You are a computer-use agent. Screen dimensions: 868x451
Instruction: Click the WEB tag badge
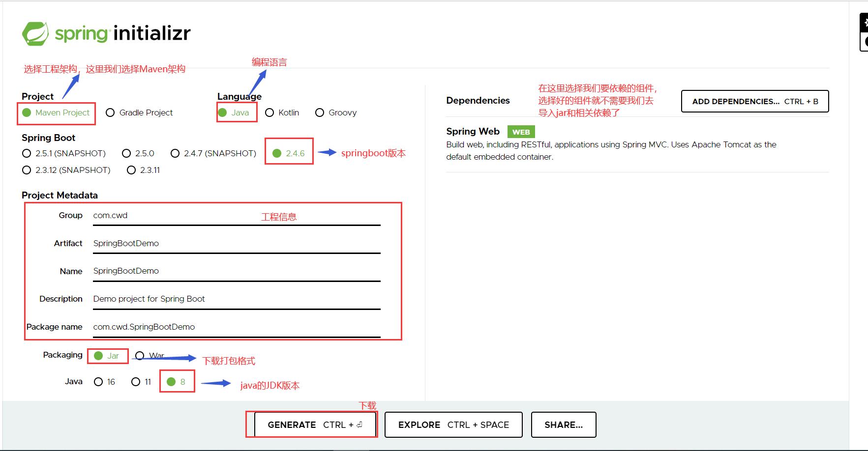tap(521, 132)
